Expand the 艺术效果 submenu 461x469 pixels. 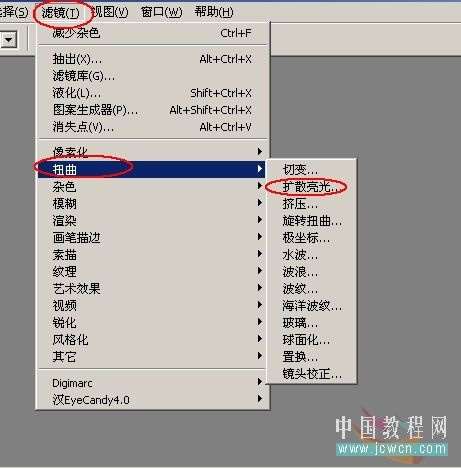(152, 289)
